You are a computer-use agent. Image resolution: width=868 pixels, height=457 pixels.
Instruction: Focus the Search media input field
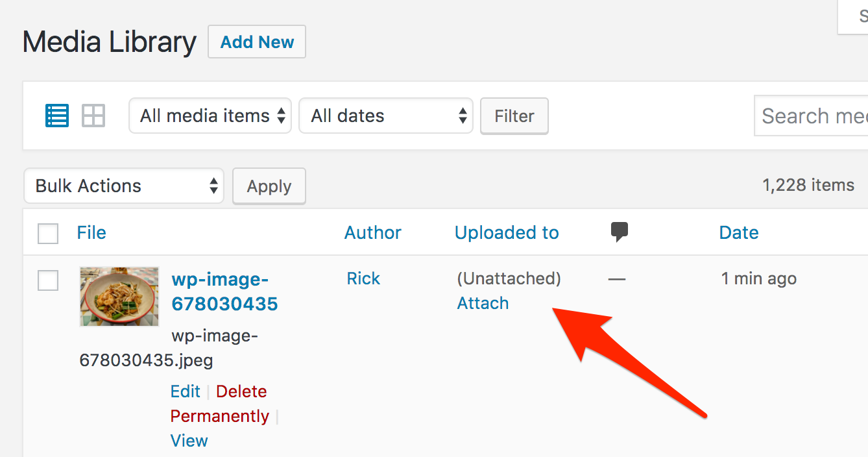(812, 116)
